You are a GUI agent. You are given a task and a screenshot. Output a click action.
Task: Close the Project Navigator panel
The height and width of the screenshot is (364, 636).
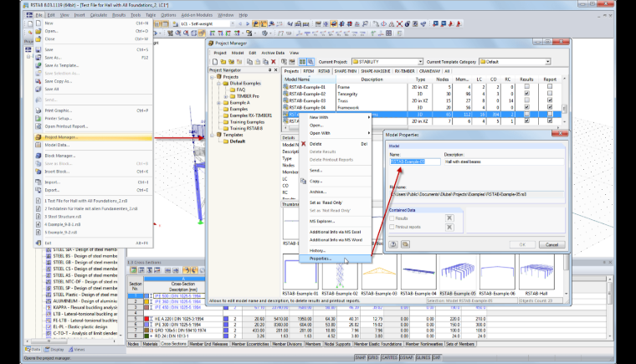pos(276,70)
